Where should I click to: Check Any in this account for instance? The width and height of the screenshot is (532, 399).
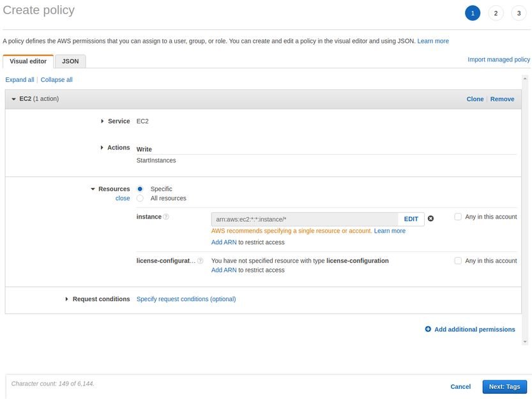458,217
